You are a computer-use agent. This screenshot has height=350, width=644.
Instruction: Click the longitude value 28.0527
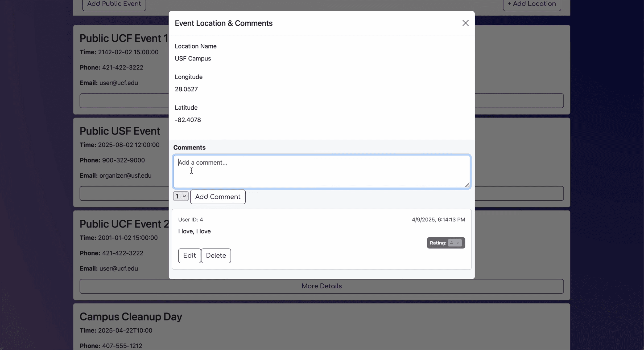[186, 89]
